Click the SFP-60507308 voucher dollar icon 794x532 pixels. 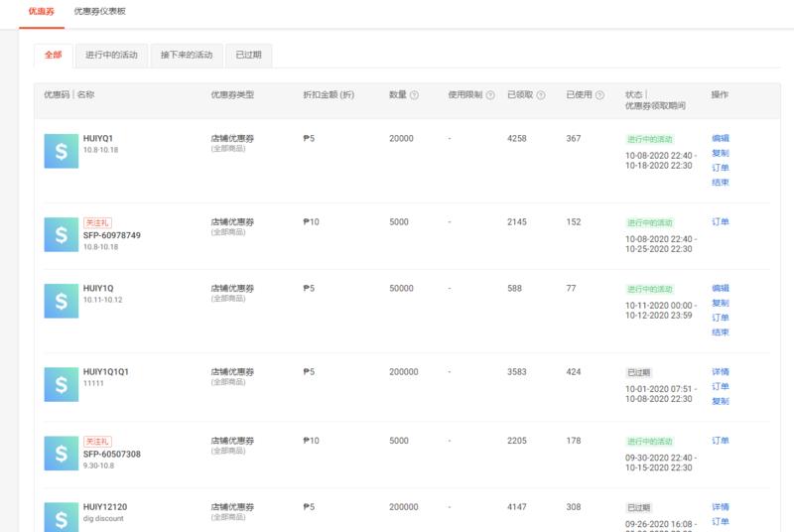click(61, 453)
